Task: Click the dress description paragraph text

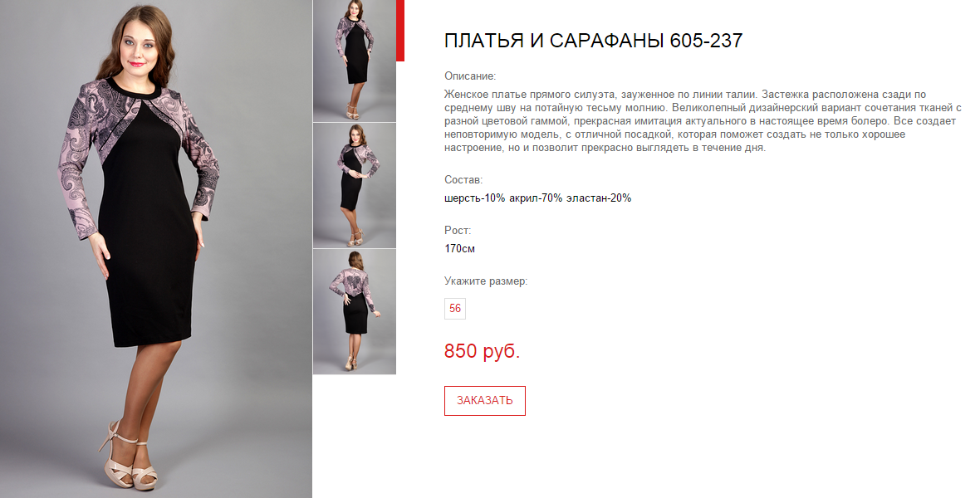Action: click(x=703, y=121)
